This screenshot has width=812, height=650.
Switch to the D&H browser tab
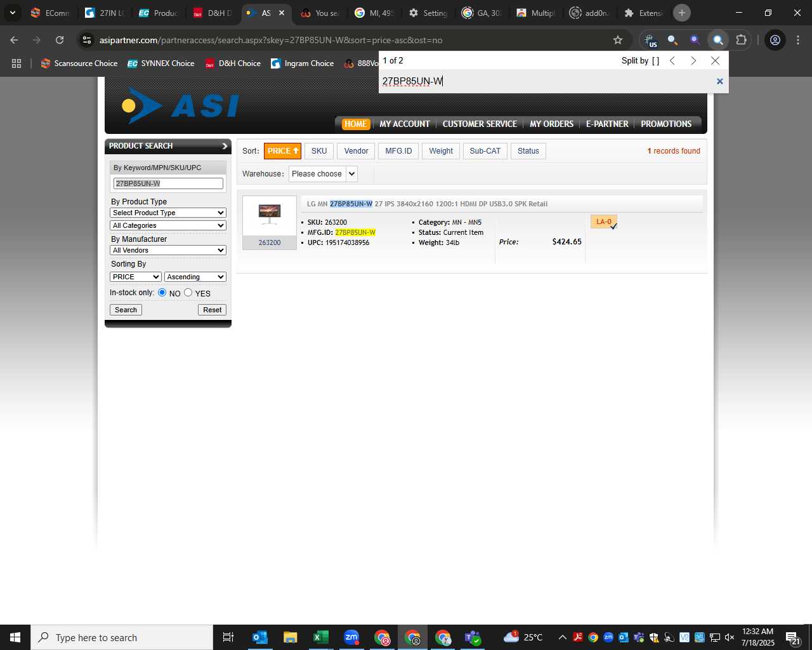click(x=213, y=13)
